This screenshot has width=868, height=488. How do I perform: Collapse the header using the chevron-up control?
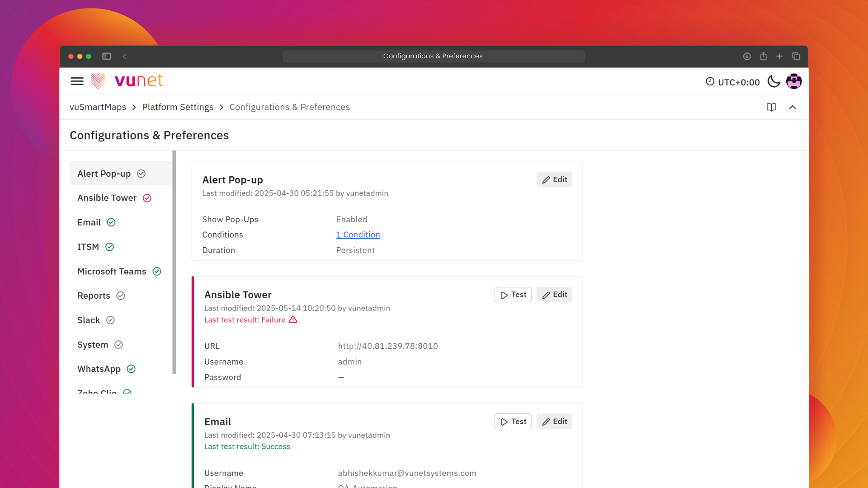pos(793,107)
